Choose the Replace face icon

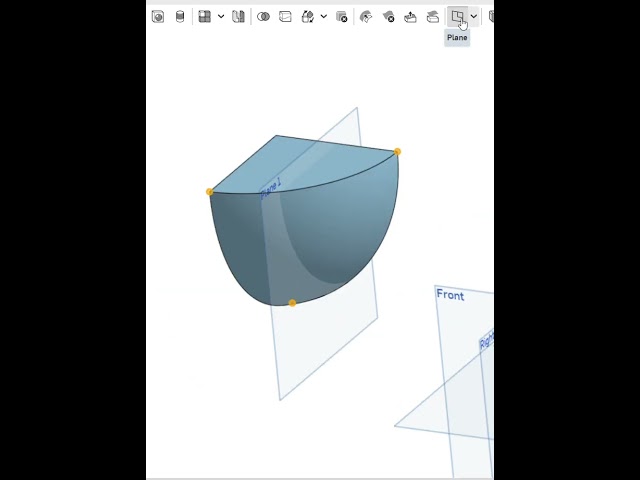tap(432, 17)
